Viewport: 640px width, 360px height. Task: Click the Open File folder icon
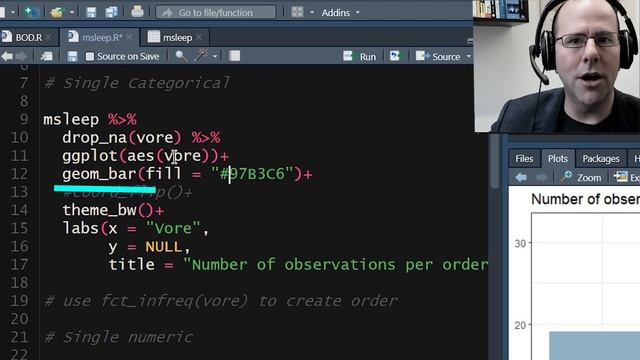tap(57, 12)
